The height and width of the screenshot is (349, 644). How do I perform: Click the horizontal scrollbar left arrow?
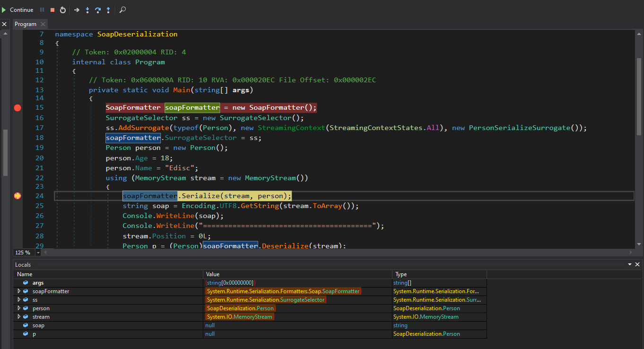point(46,253)
